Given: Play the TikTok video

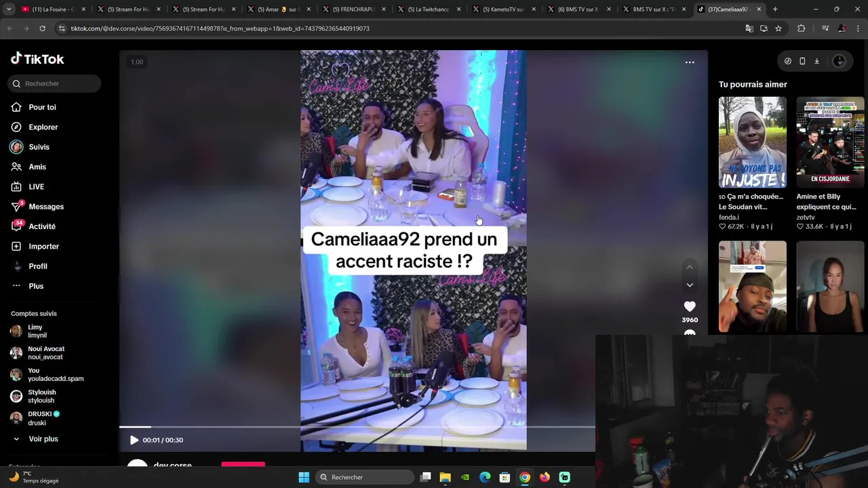Looking at the screenshot, I should point(134,440).
